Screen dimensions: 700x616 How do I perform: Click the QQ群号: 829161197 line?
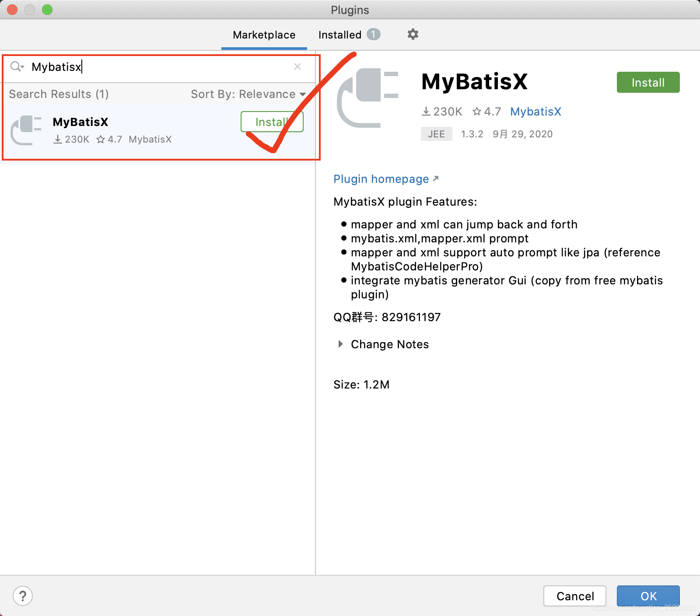click(x=387, y=317)
